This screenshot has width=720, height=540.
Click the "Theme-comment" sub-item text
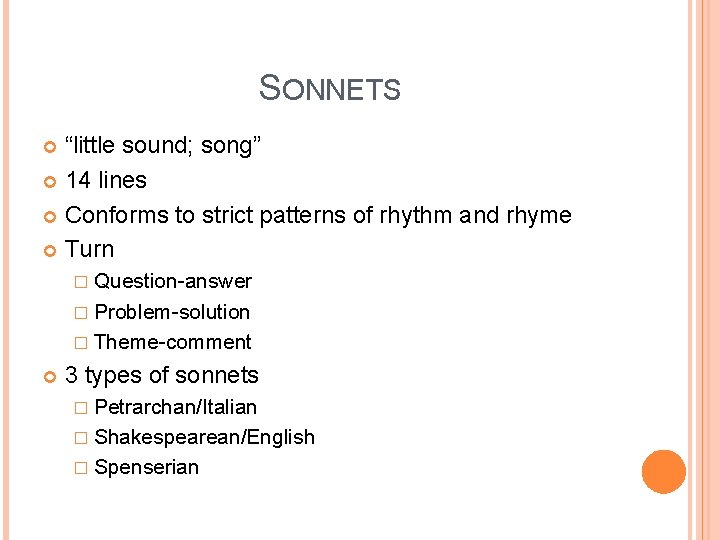[x=172, y=342]
